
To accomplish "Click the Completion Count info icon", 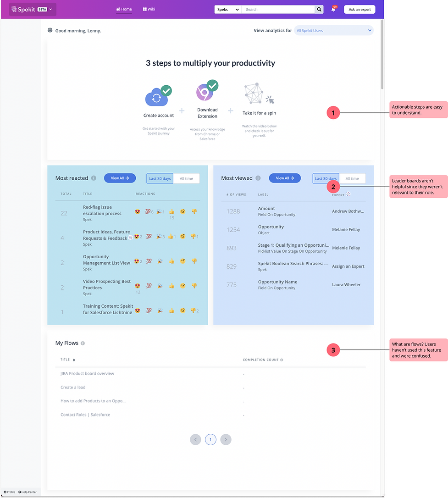I will [282, 360].
